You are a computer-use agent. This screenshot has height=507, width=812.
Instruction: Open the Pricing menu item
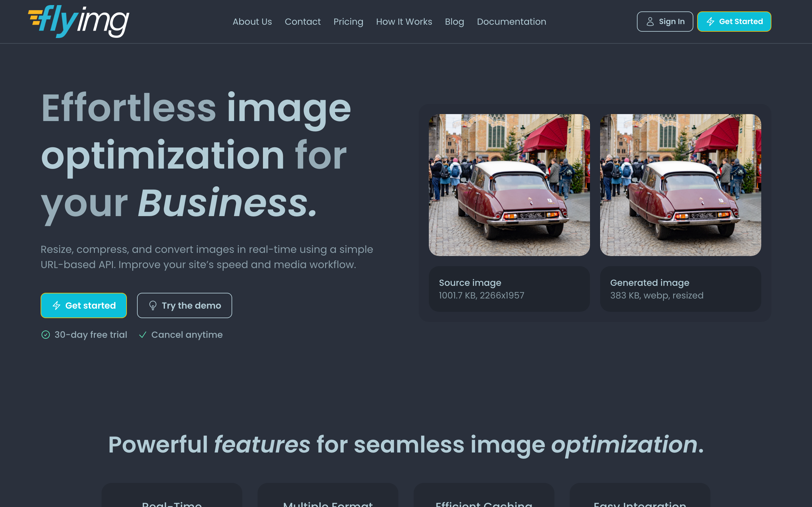click(348, 22)
